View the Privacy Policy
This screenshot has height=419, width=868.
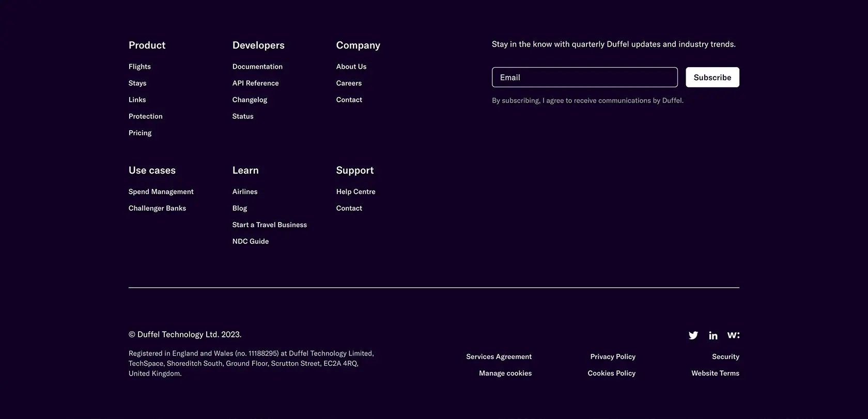coord(613,356)
